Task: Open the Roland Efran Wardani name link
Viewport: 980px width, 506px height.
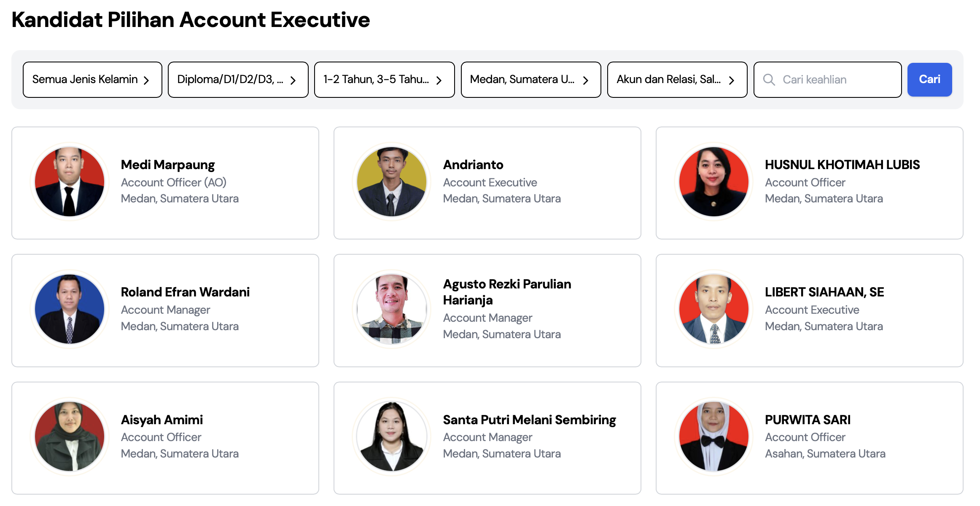Action: coord(185,292)
